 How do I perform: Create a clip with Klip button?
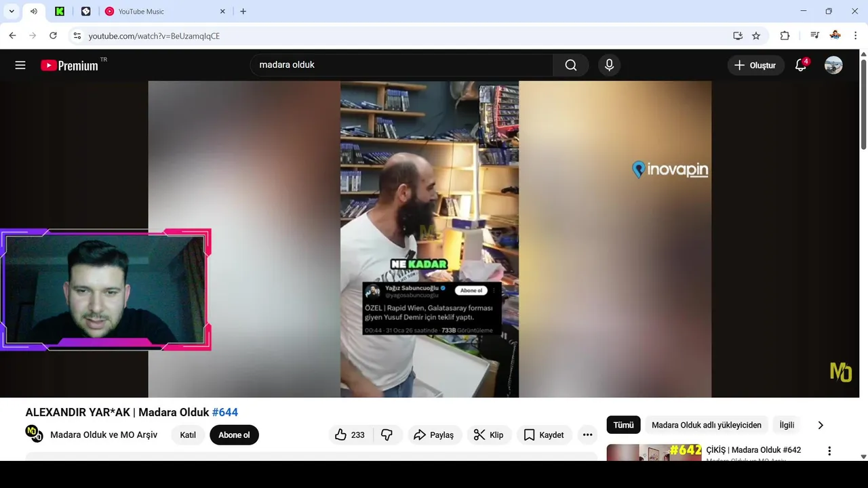click(x=488, y=435)
